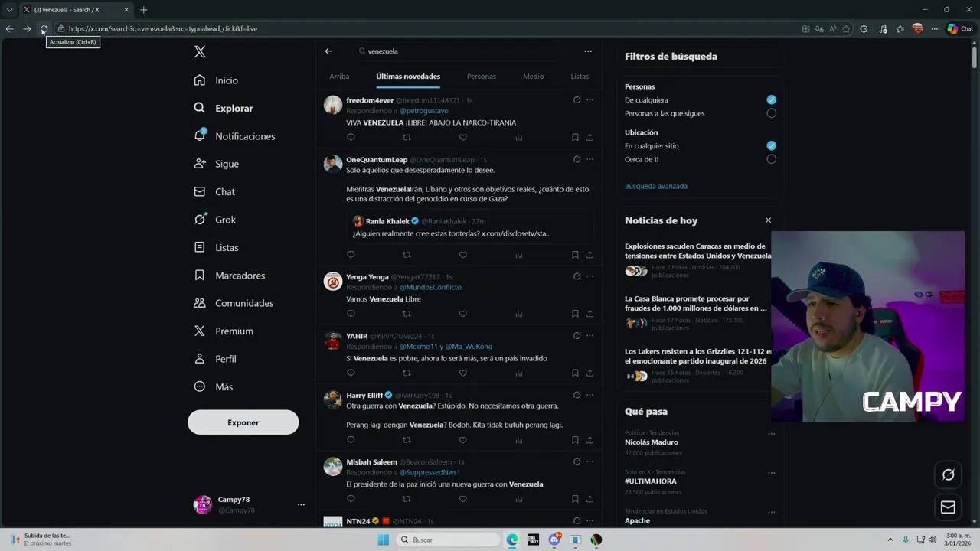
Task: Open options for Nicolás Maduro trend
Action: coord(771,434)
